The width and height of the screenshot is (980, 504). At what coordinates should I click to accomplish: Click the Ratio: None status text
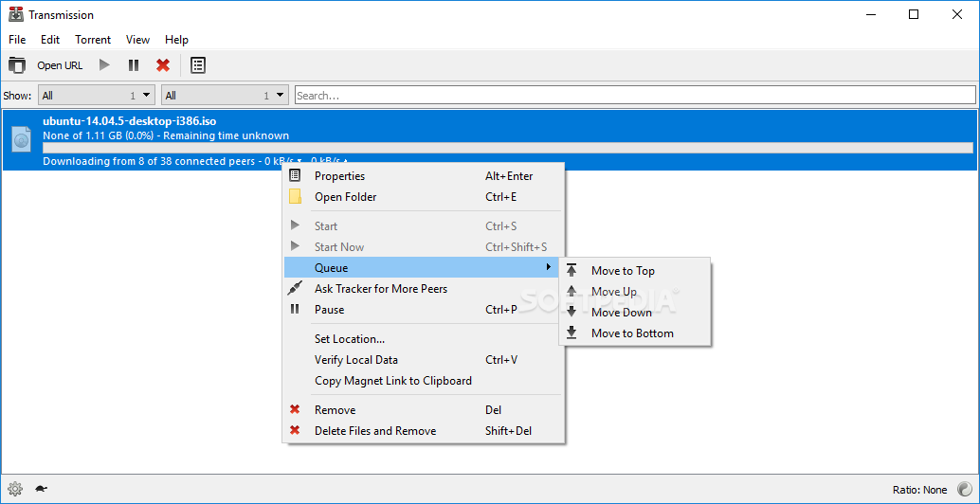(x=920, y=490)
